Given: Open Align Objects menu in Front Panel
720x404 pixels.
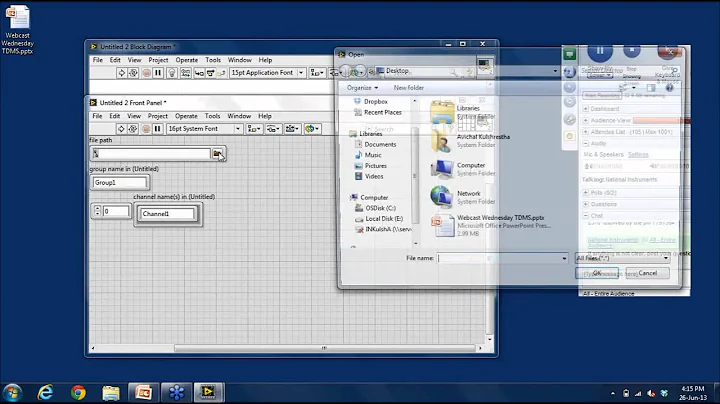Looking at the screenshot, I should [254, 129].
